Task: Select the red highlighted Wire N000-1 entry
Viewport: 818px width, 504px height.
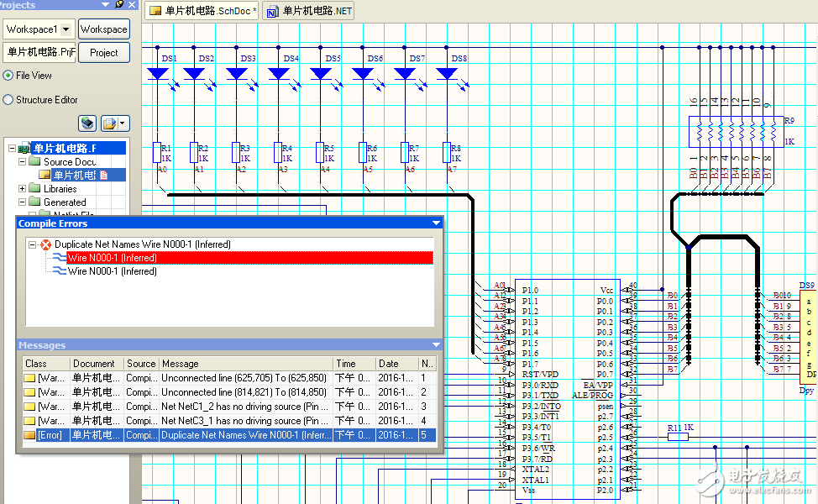Action: (x=112, y=258)
